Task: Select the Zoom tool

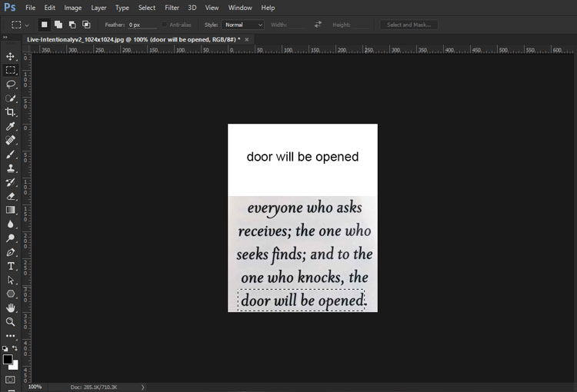Action: (10, 322)
